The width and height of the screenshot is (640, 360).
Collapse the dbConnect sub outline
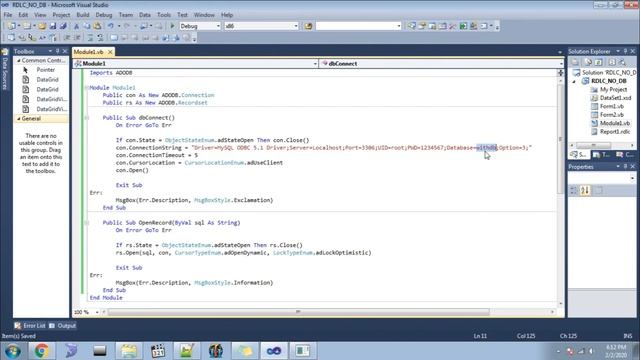(x=87, y=118)
